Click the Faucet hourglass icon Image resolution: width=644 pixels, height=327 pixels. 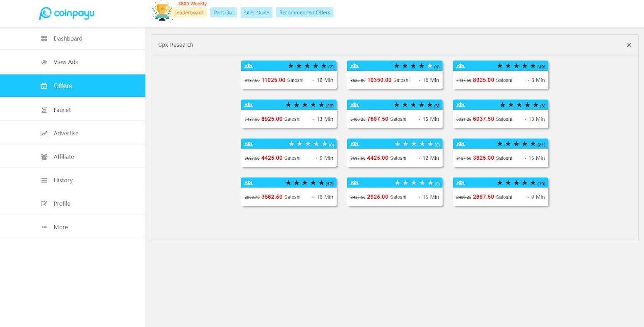coord(44,110)
